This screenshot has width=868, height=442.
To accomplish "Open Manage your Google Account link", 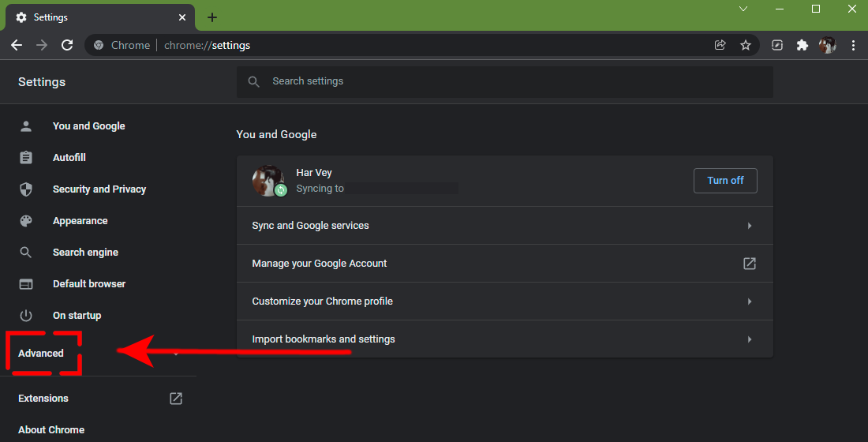I will pos(504,264).
